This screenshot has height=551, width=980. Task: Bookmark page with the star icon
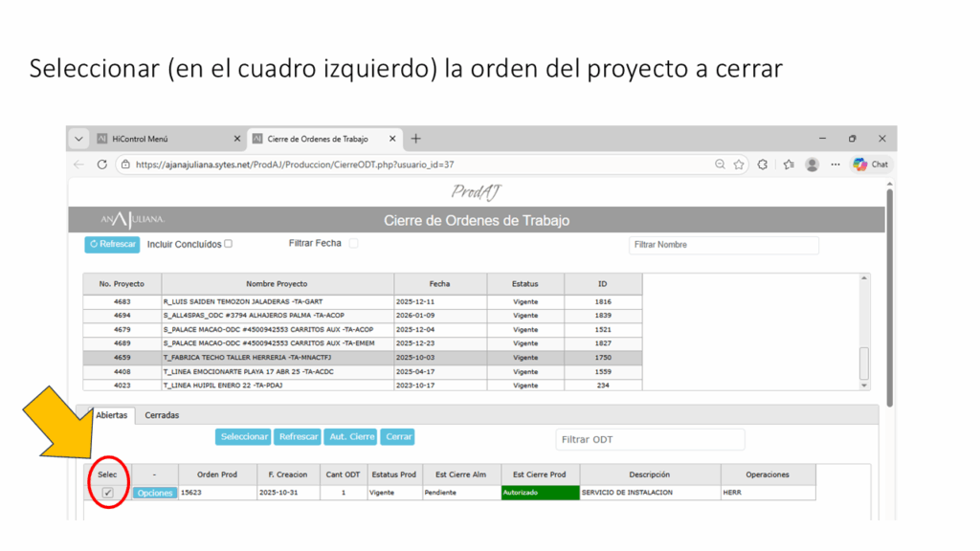click(x=740, y=165)
